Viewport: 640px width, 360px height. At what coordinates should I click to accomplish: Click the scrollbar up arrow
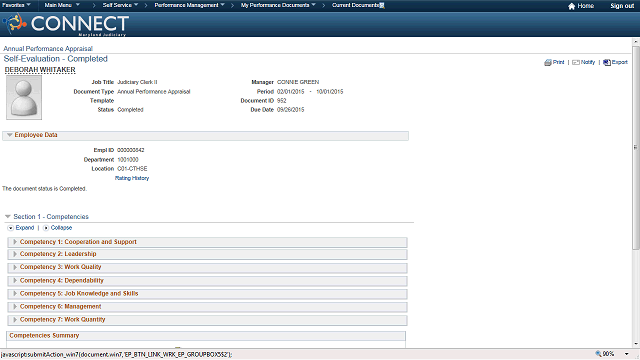click(x=636, y=42)
